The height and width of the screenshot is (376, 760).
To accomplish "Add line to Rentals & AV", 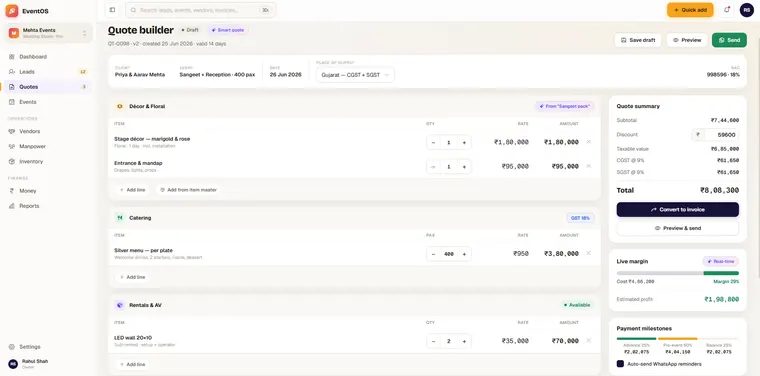I will 132,364.
